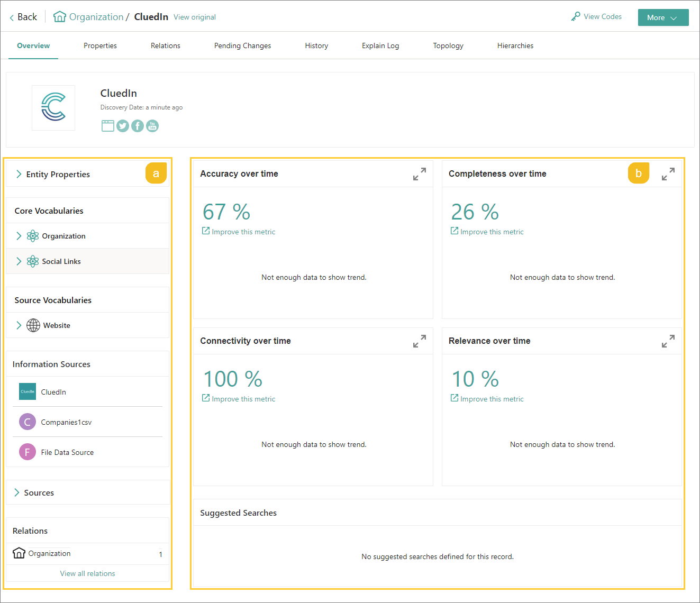Viewport: 700px width, 603px height.
Task: Click Improve this metric under Connectivity
Action: (x=239, y=399)
